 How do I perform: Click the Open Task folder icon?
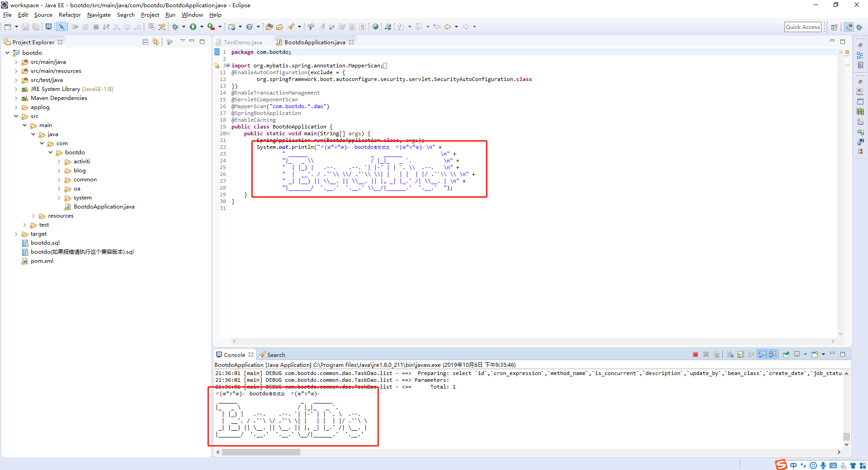click(279, 27)
